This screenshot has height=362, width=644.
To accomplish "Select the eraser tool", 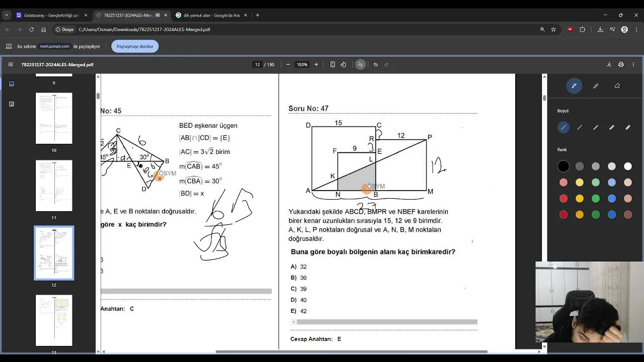I will pos(617,86).
